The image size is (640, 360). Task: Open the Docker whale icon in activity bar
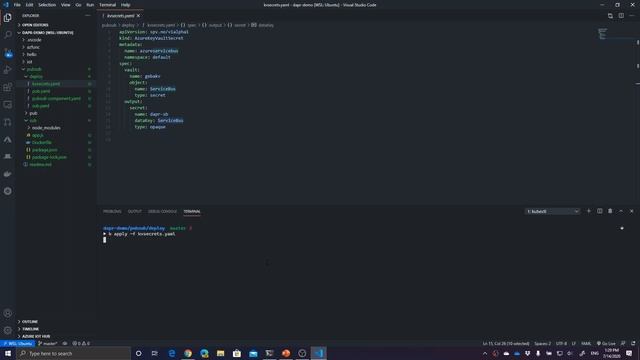7,174
